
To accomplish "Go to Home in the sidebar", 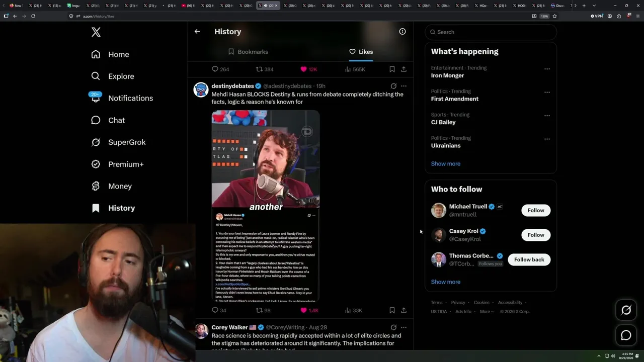I will 110,54.
